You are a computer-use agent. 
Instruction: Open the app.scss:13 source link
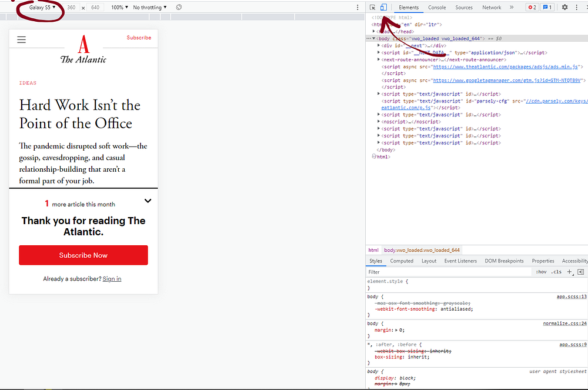572,296
